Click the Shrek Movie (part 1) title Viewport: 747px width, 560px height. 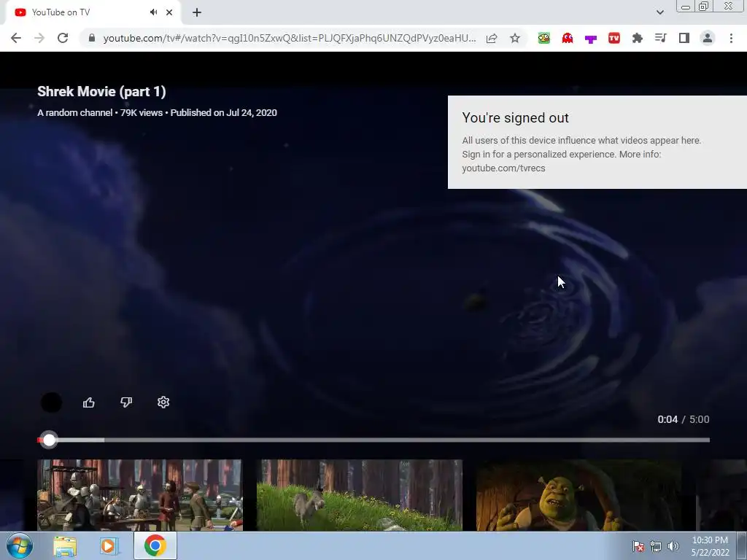tap(101, 91)
